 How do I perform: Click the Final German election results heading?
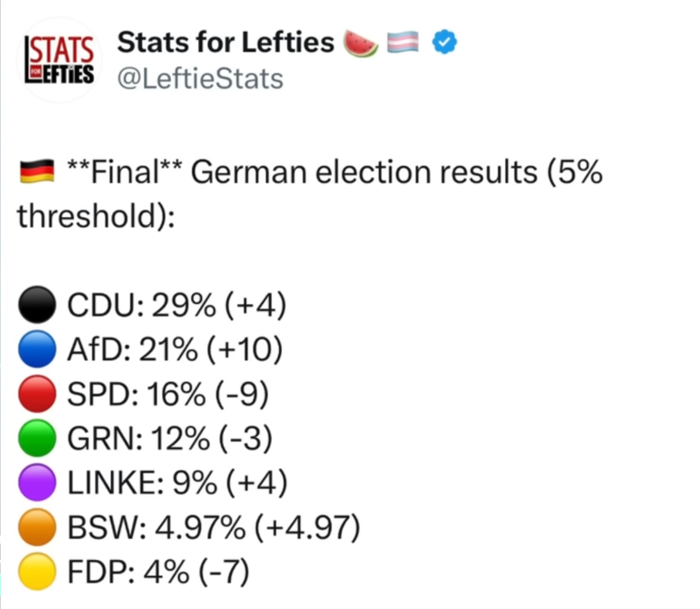pyautogui.click(x=334, y=172)
